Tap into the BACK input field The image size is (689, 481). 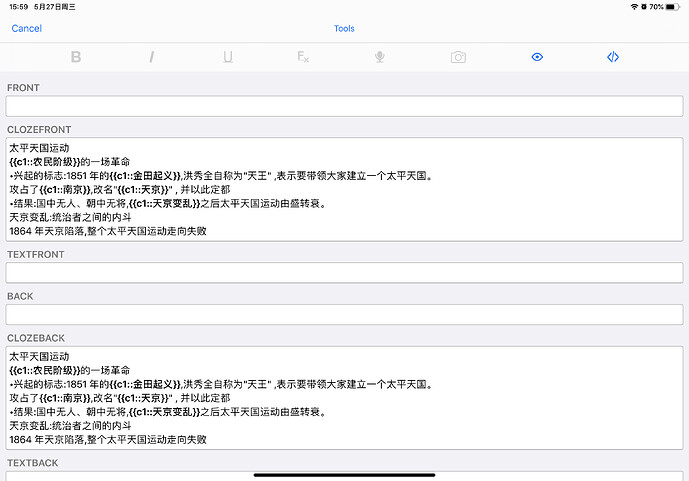(344, 315)
